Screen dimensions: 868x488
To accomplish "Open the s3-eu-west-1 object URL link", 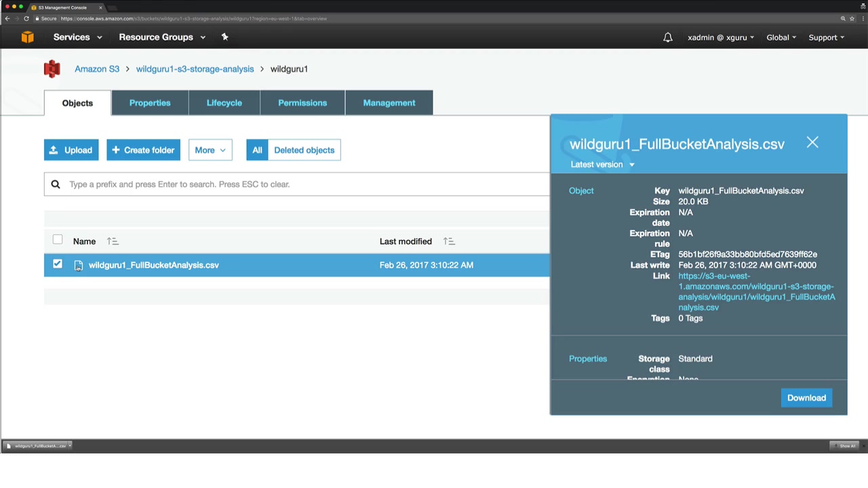I will click(x=757, y=291).
